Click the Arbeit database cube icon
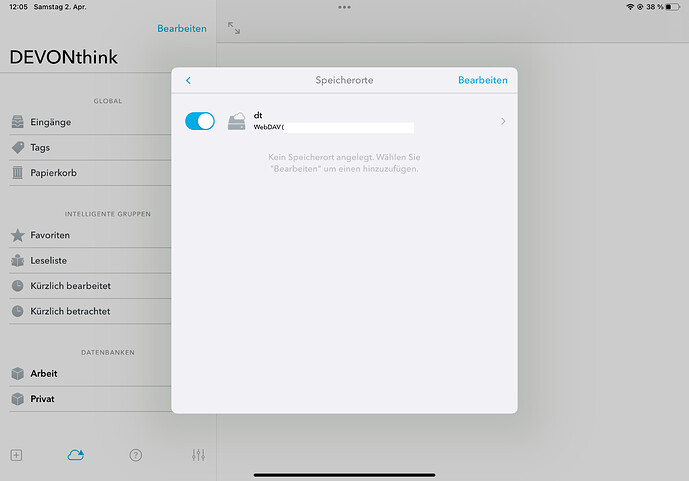 (18, 373)
